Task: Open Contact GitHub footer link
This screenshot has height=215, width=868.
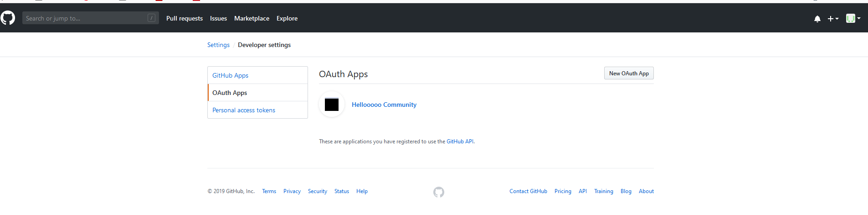Action: [x=528, y=191]
